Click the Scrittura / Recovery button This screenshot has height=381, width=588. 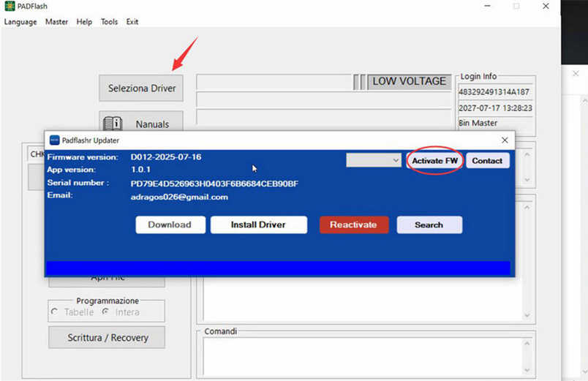coord(107,338)
